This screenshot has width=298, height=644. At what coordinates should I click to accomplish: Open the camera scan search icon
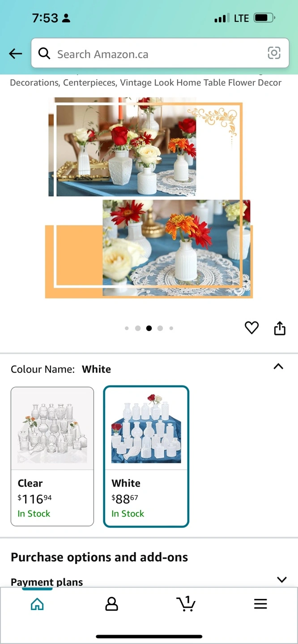coord(274,53)
